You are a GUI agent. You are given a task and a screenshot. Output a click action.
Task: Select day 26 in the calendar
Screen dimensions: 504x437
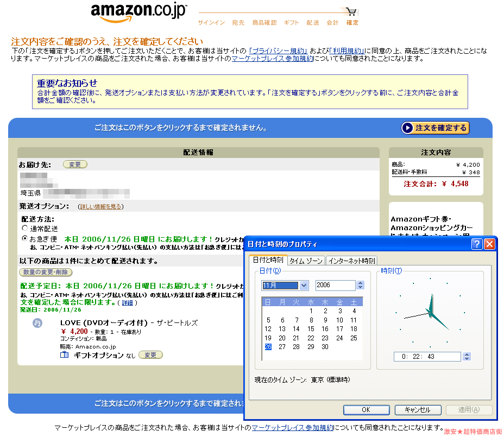[268, 347]
